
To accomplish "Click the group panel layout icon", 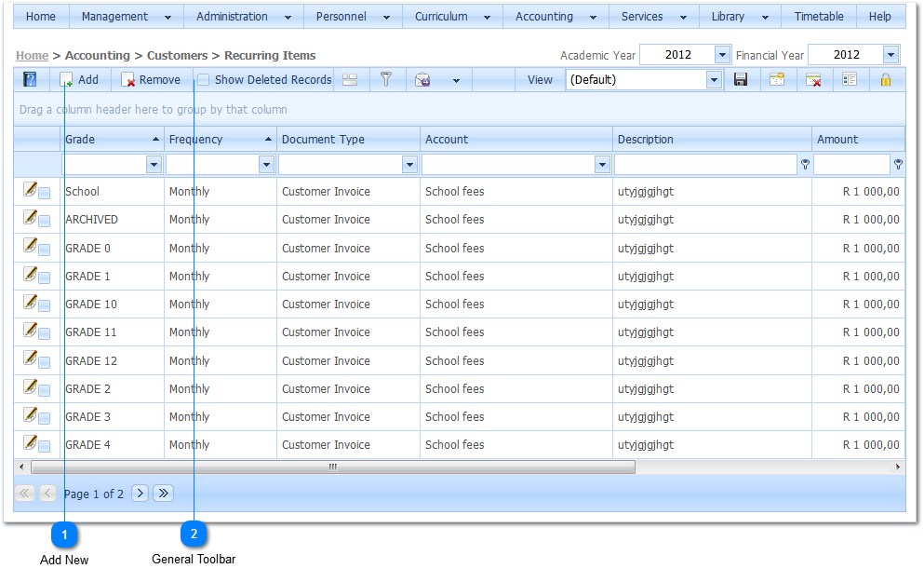I will tap(350, 79).
